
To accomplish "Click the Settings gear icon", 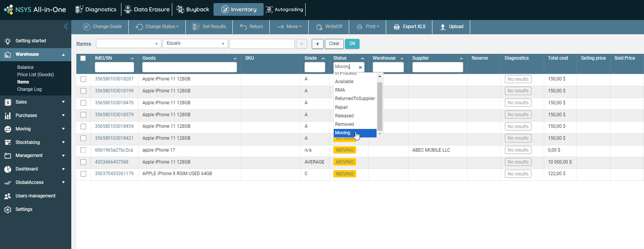I will 7,210.
